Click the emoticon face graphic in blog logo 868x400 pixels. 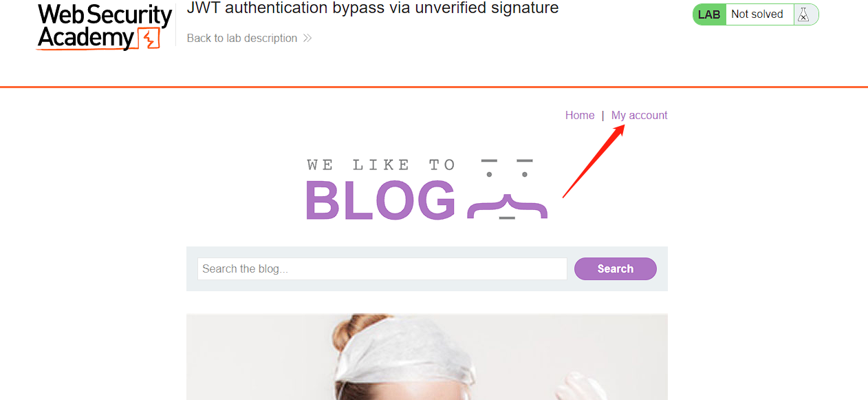tap(508, 189)
